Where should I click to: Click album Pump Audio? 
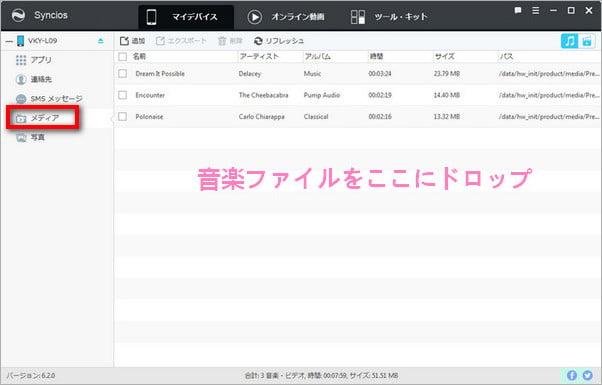(x=322, y=95)
